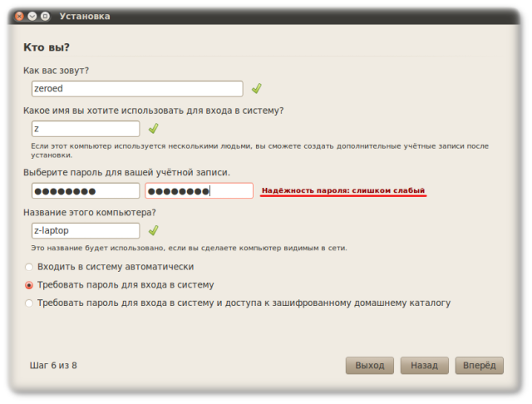Select 'Требовать пароль для входа в систему'
The height and width of the screenshot is (404, 532).
pyautogui.click(x=30, y=285)
